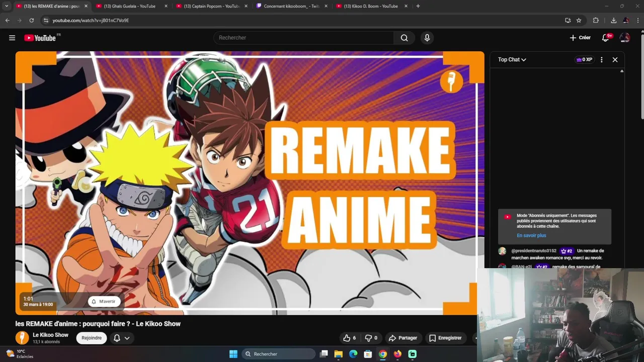Open the Windows Start menu
This screenshot has width=644, height=362.
233,354
